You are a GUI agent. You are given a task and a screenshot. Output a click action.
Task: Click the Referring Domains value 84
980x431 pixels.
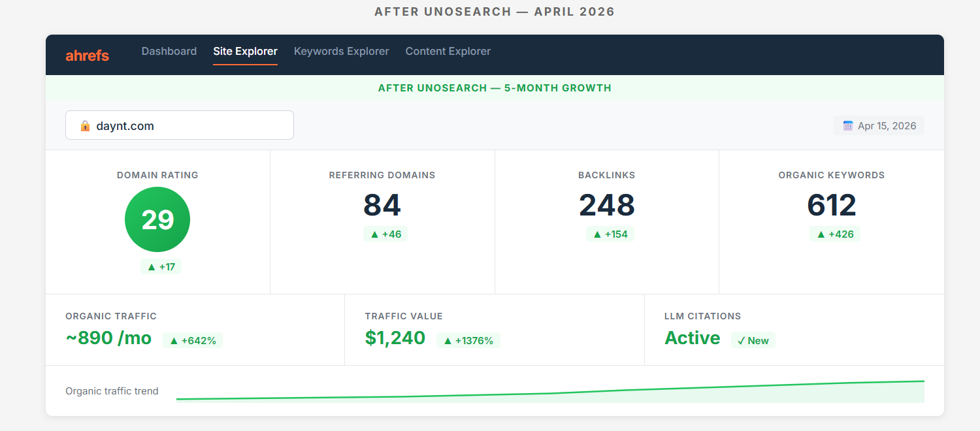click(382, 205)
